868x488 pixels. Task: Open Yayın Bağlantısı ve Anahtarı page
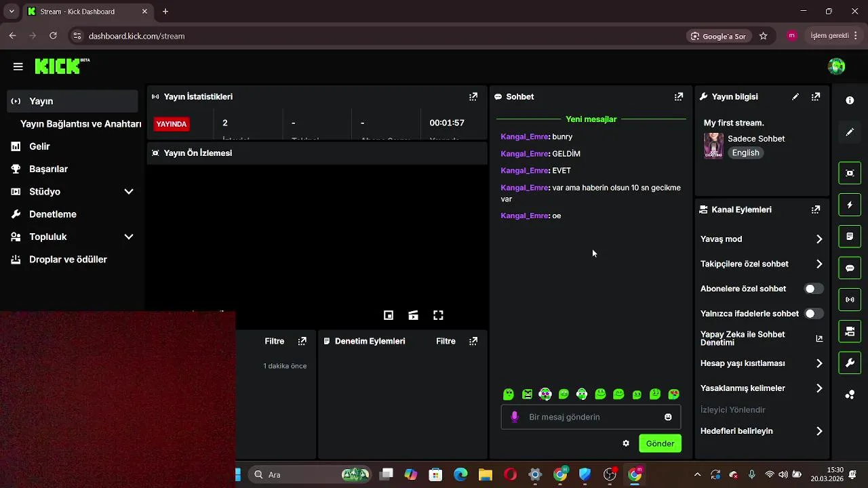point(81,124)
